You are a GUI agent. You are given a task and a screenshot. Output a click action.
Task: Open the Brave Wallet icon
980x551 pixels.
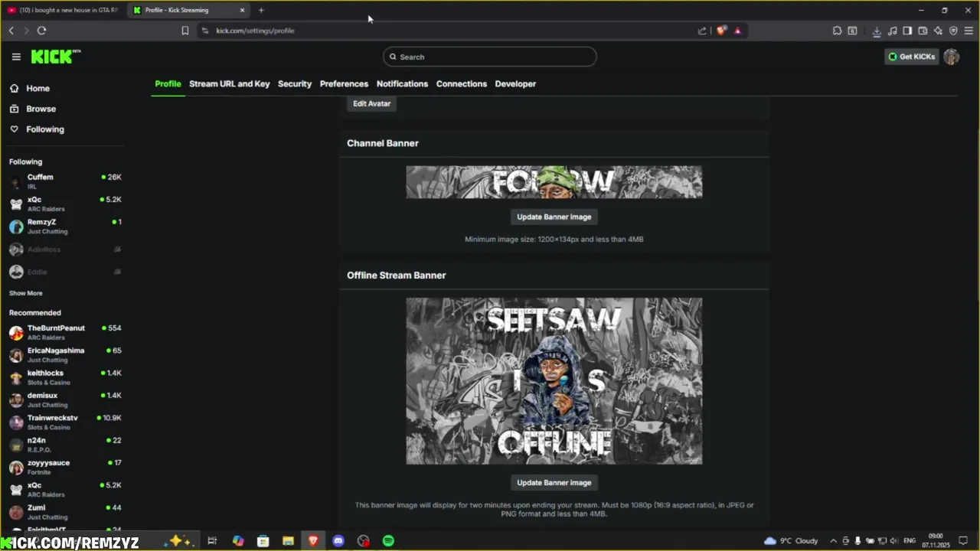pos(923,31)
